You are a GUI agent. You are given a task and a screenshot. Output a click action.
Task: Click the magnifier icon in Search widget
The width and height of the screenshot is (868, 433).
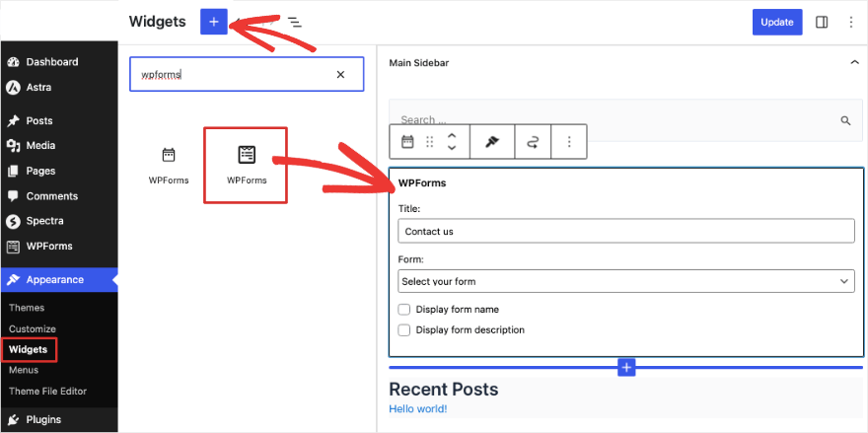pyautogui.click(x=845, y=120)
